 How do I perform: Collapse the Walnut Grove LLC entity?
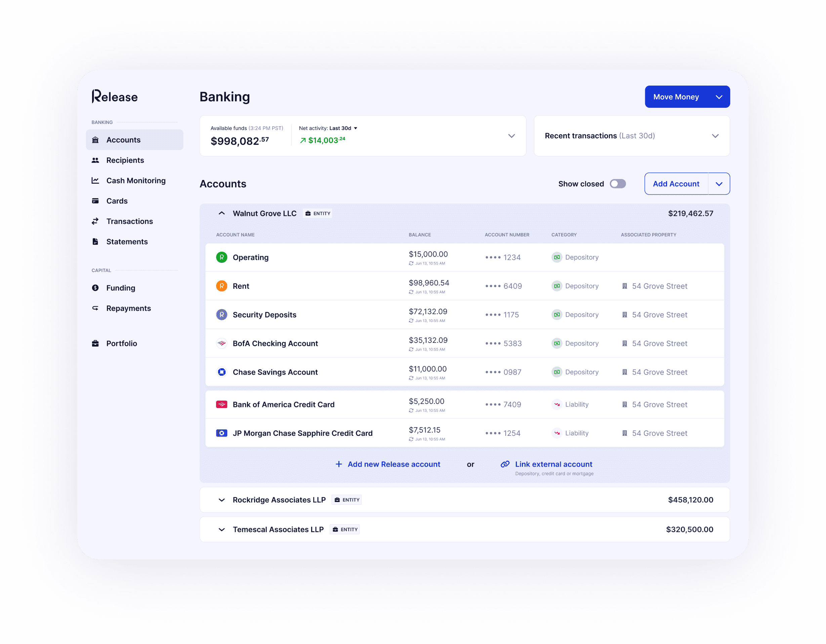click(222, 214)
